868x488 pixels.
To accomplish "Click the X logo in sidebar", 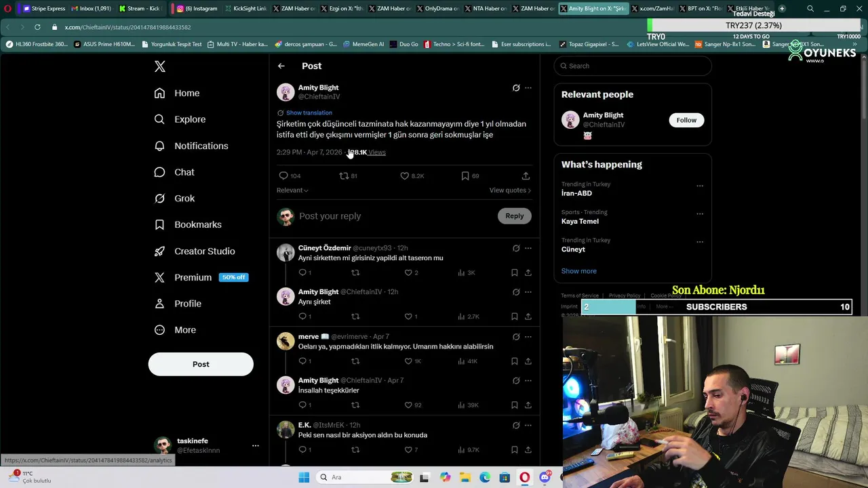I will tap(160, 66).
